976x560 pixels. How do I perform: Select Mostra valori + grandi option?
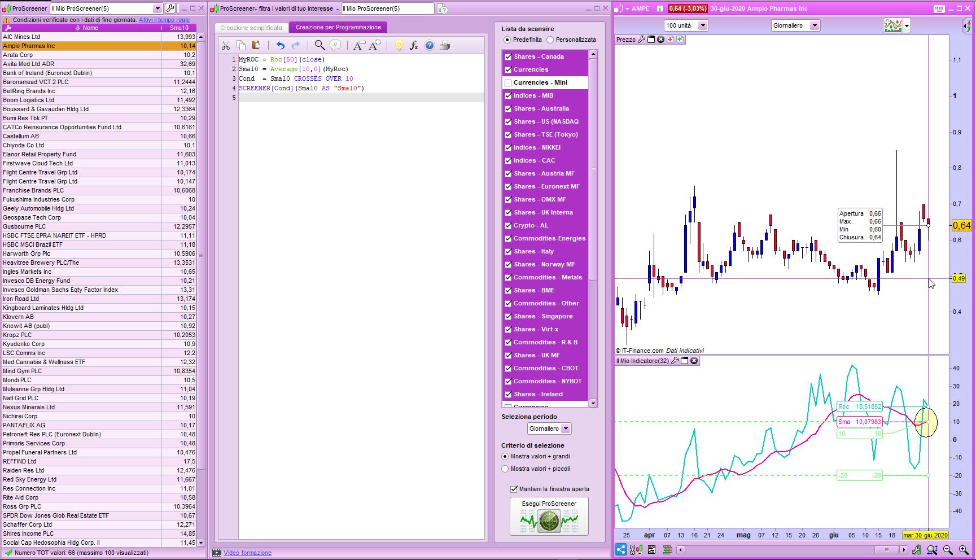click(x=505, y=456)
